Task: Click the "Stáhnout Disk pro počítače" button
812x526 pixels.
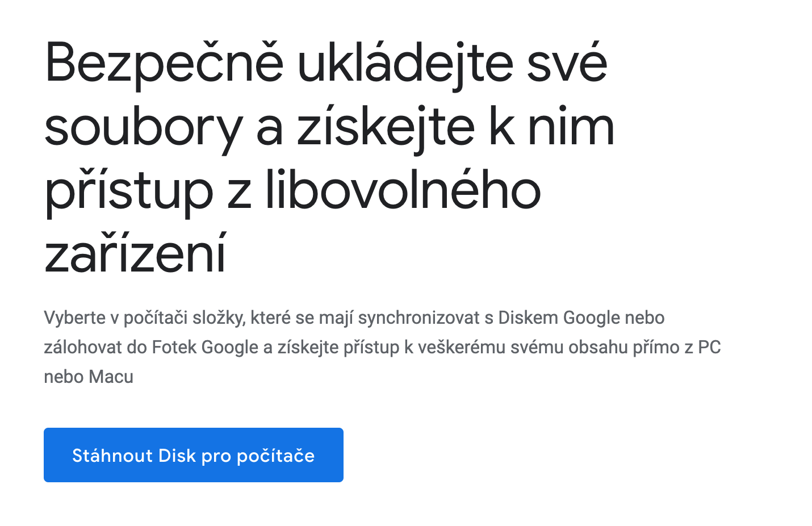Action: [193, 455]
